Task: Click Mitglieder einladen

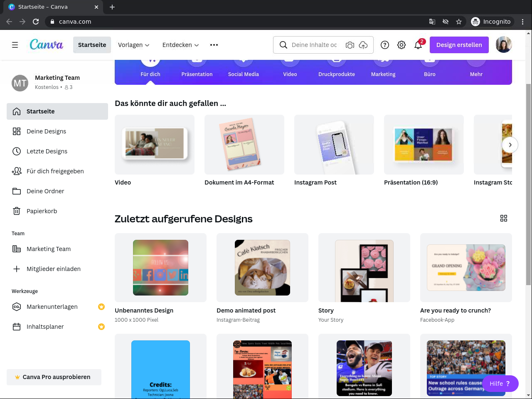Action: (x=57, y=269)
